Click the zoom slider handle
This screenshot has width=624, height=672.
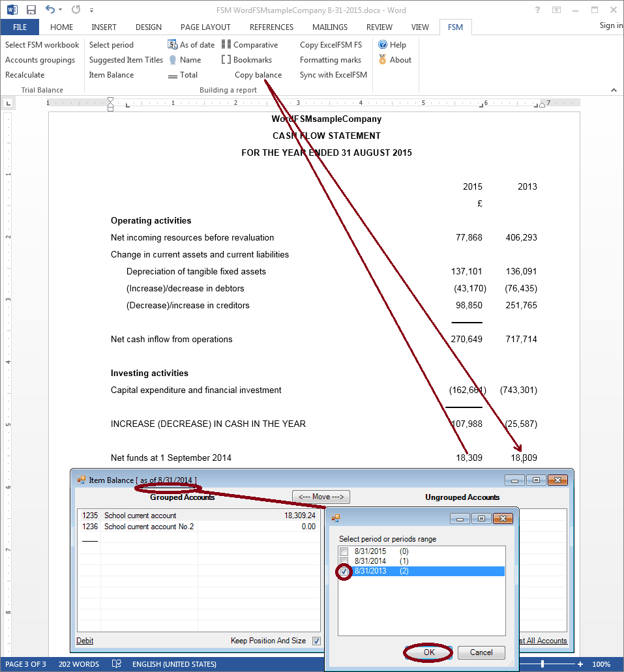pos(542,664)
